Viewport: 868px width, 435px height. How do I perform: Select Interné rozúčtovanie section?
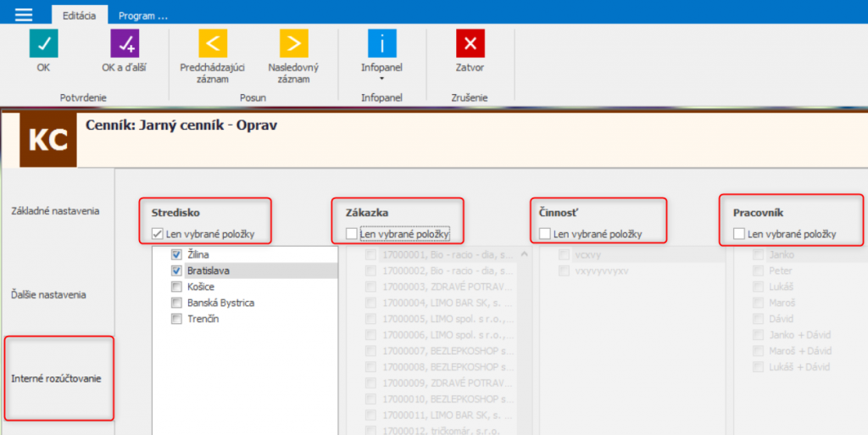57,378
